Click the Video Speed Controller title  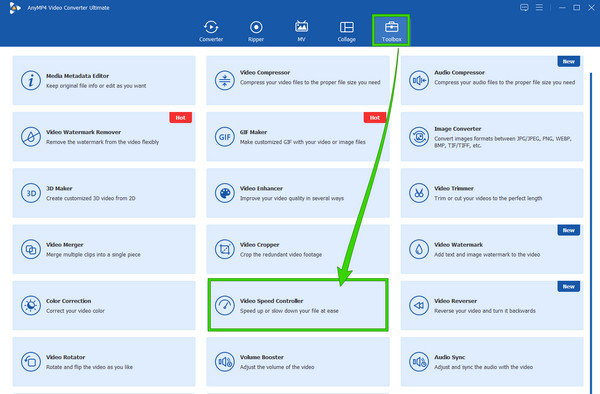tap(271, 301)
